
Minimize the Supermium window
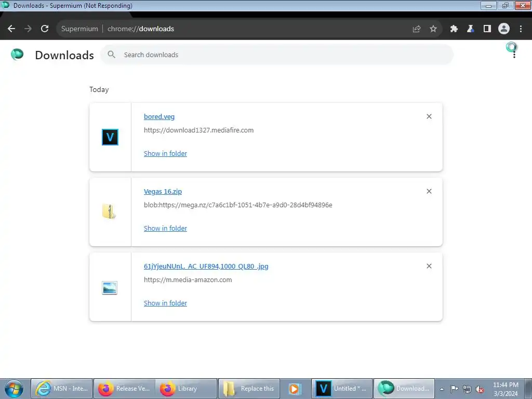(x=488, y=5)
